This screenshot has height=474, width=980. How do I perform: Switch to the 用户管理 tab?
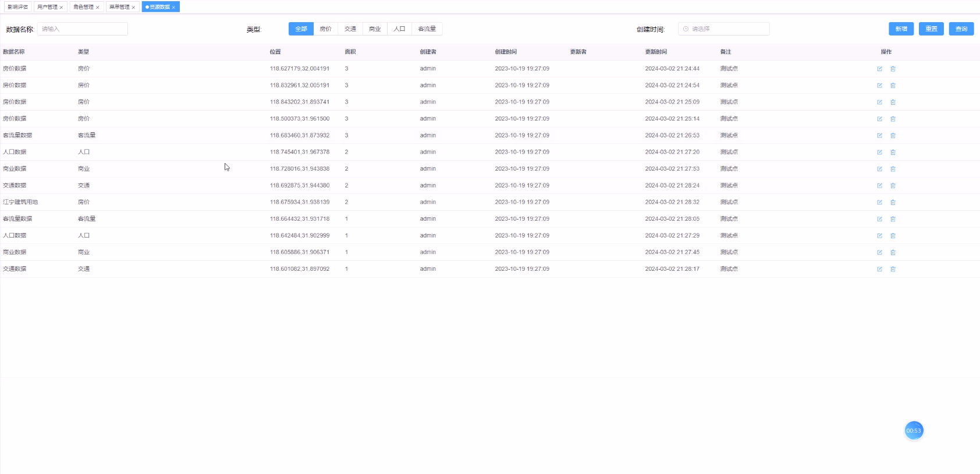click(x=47, y=7)
